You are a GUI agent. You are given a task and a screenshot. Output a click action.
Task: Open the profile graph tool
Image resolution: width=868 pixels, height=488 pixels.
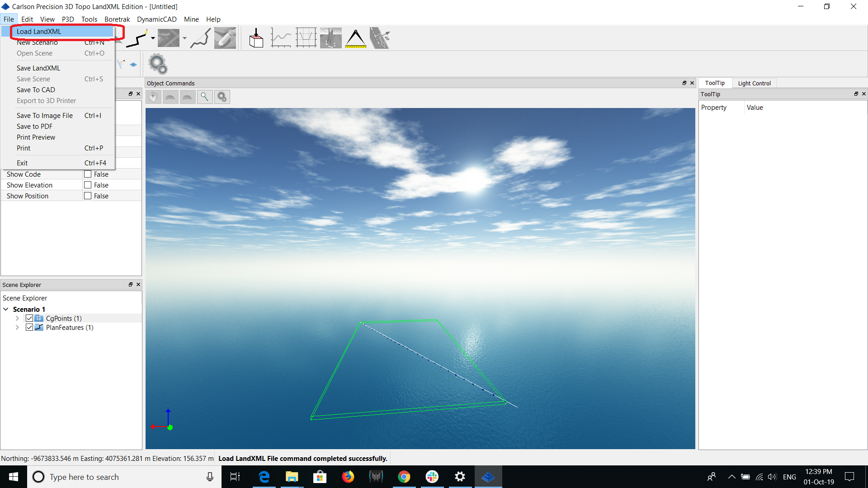281,38
